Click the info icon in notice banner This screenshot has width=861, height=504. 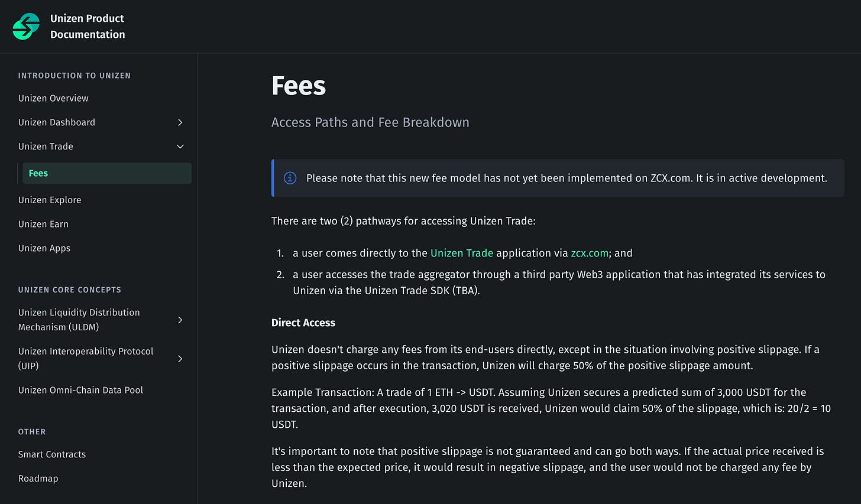tap(290, 178)
